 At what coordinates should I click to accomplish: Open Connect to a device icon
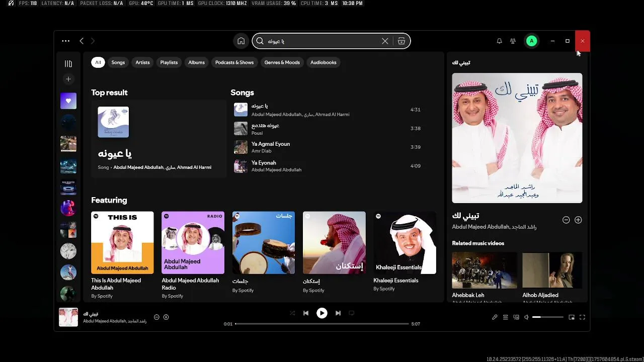(x=516, y=317)
